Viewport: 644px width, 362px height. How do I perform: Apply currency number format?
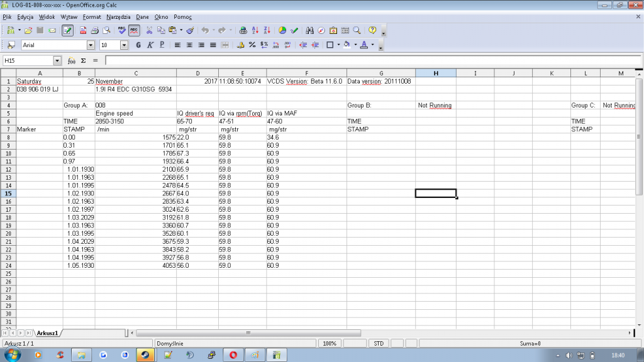click(x=240, y=45)
